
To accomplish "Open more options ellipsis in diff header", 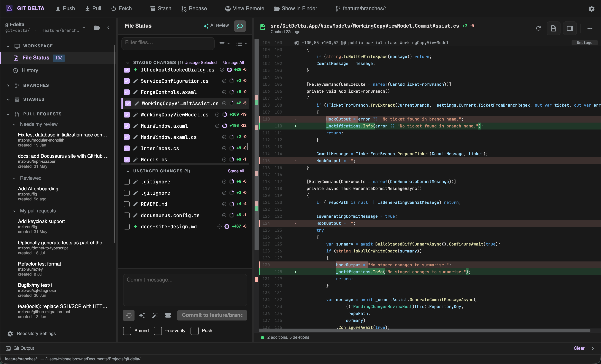I will click(x=590, y=28).
